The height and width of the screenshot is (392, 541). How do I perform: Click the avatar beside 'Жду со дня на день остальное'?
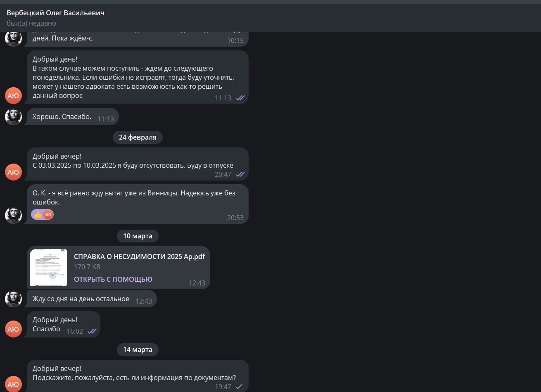(13, 299)
